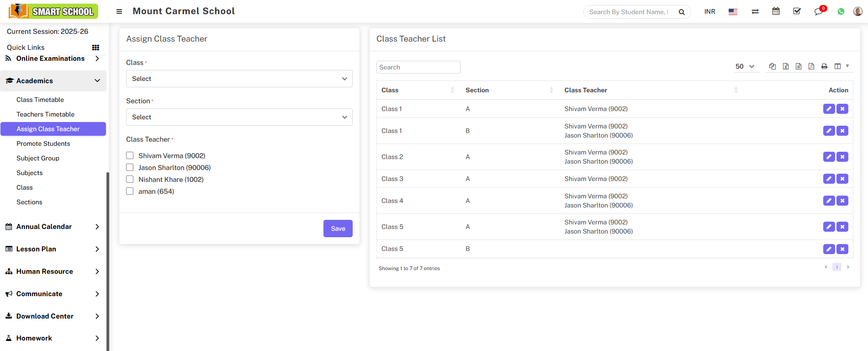Check Shivam Verma (9002) teacher box

130,155
